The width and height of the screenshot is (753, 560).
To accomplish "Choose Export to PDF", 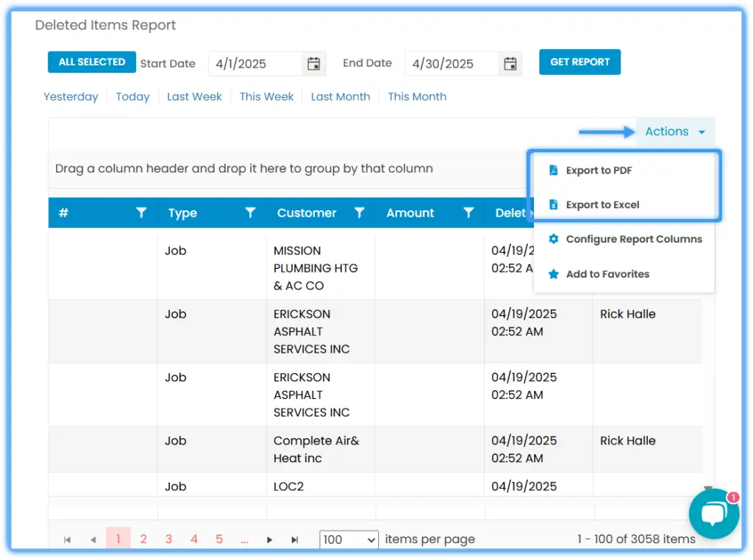I will 599,170.
